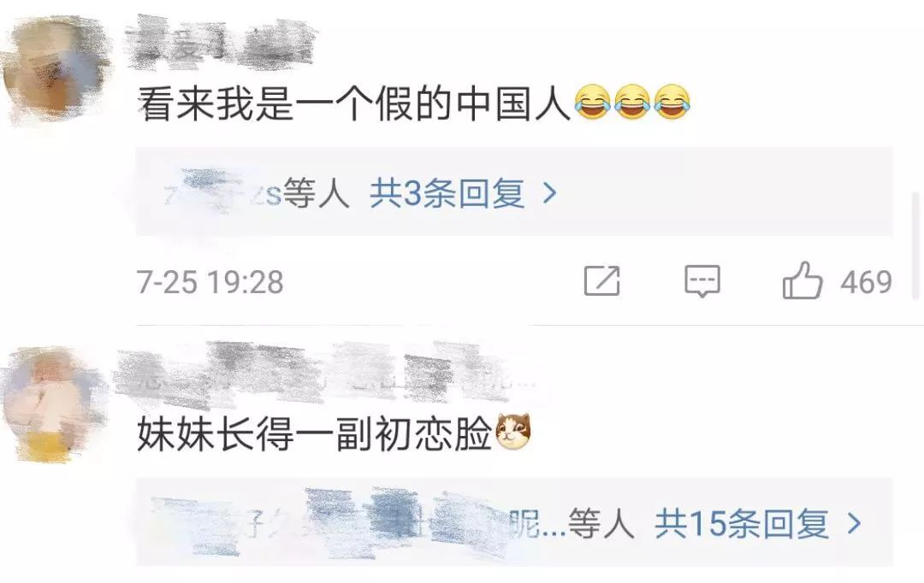The width and height of the screenshot is (924, 583).
Task: Open the 共15条回复 replies link
Action: coord(741,523)
